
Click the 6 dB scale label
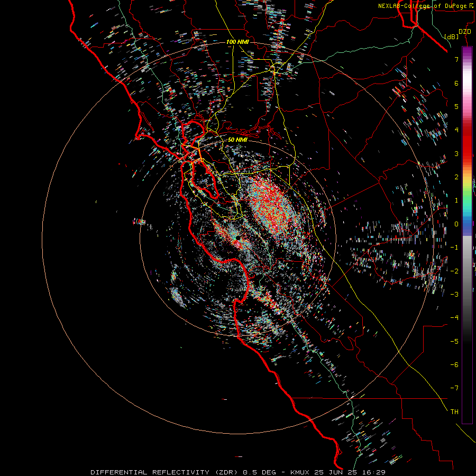tap(456, 83)
